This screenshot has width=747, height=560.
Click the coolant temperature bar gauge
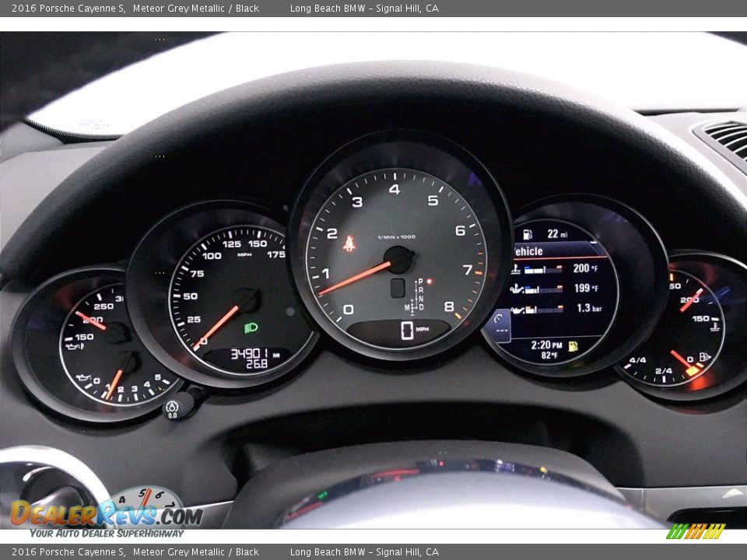(x=543, y=268)
